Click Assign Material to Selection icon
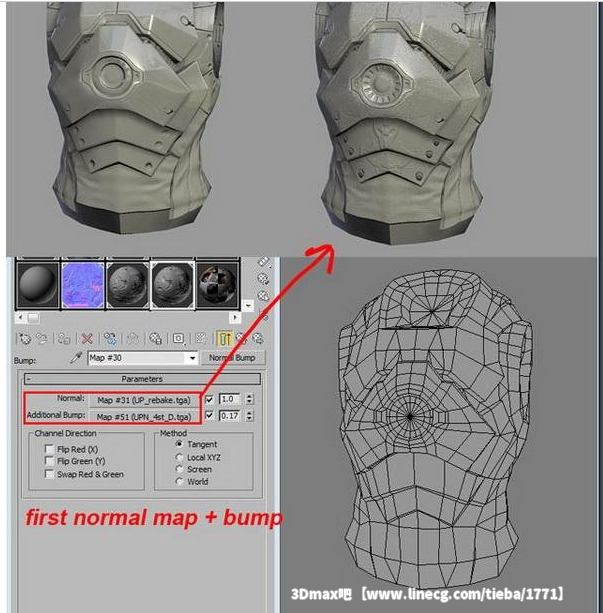The width and height of the screenshot is (603, 613). coord(64,339)
